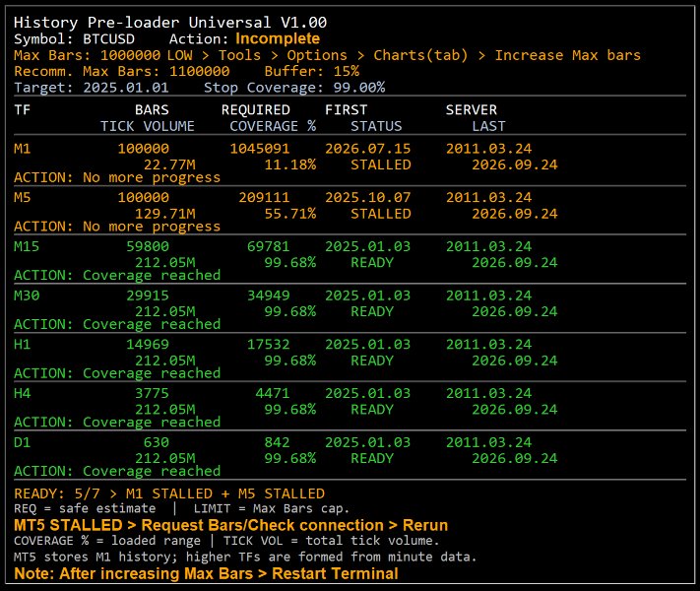Click 'TICK VOL = total tick volume.' note
Viewport: 700px width, 591px height.
click(x=331, y=541)
